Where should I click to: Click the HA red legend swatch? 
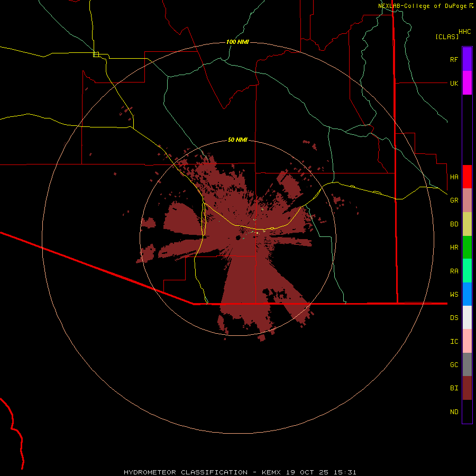point(467,177)
